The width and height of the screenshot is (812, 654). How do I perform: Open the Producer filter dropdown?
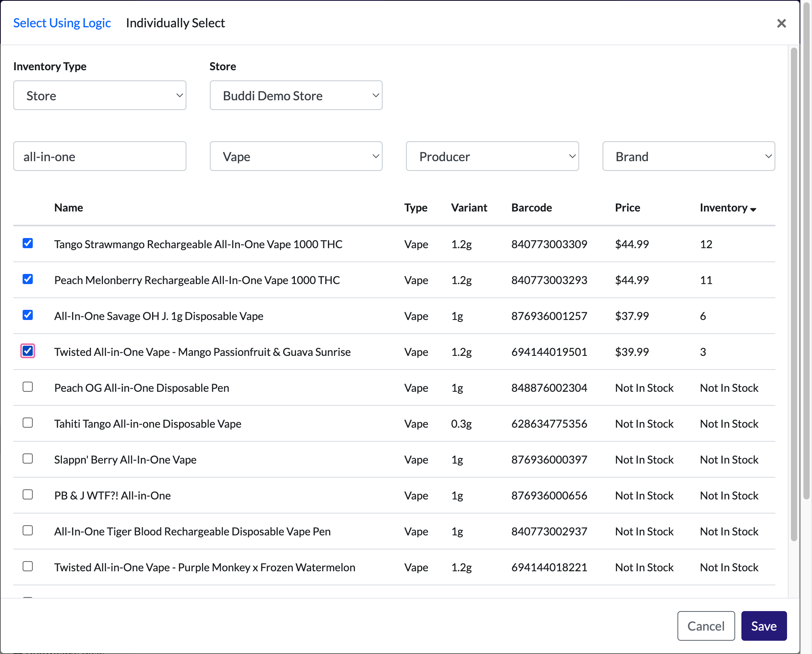[492, 156]
